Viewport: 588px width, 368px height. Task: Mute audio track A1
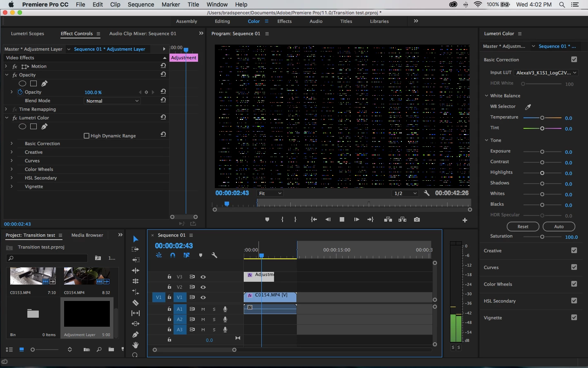point(203,309)
